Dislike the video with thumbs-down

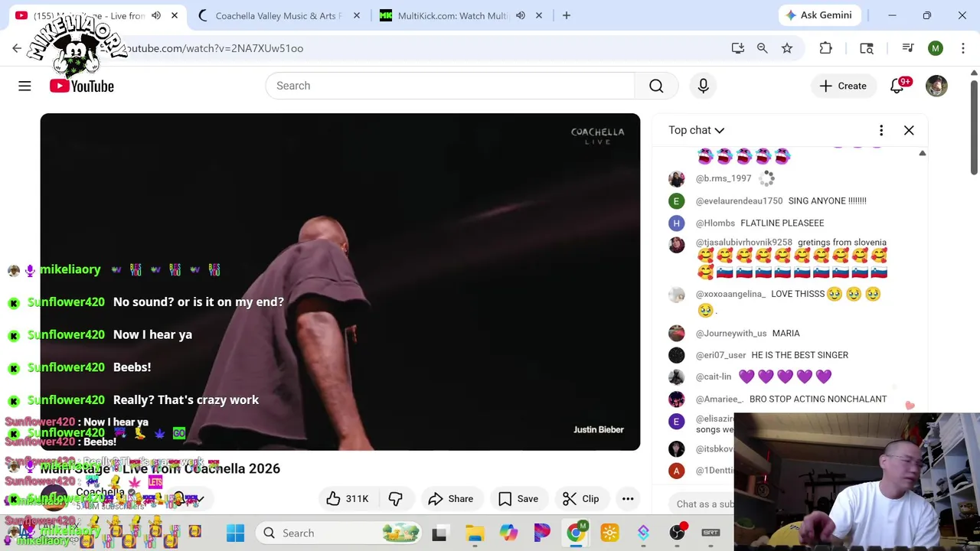pos(396,499)
